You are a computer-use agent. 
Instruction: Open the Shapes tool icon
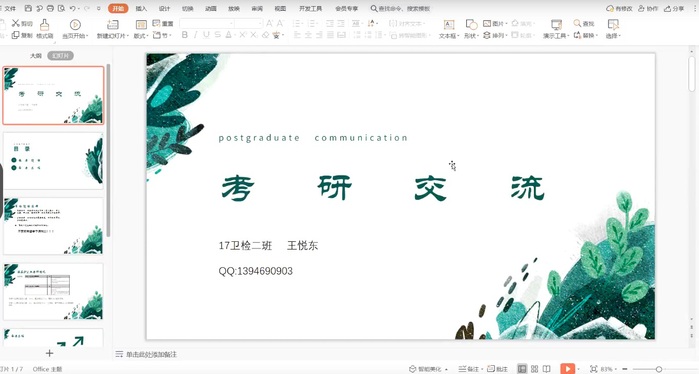pyautogui.click(x=471, y=25)
